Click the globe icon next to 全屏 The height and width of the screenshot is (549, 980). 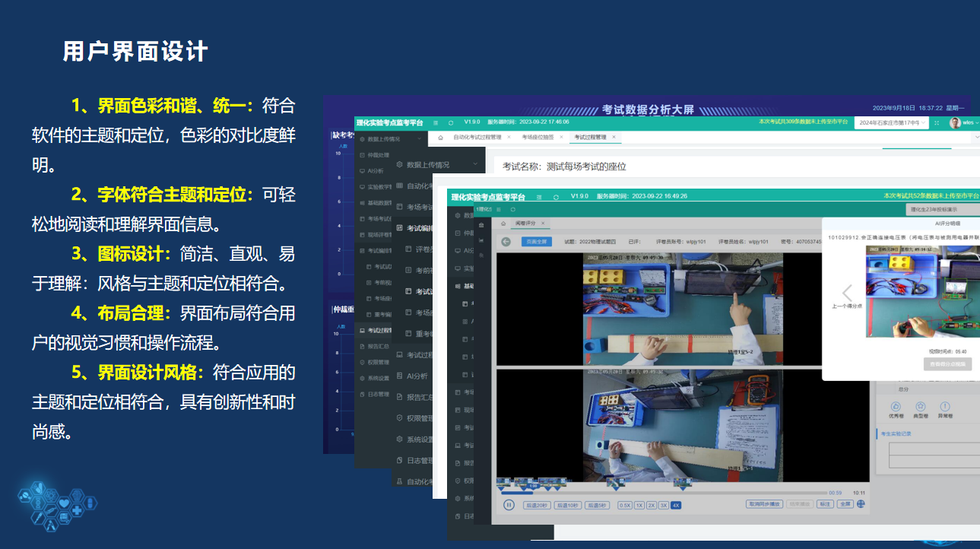(861, 503)
